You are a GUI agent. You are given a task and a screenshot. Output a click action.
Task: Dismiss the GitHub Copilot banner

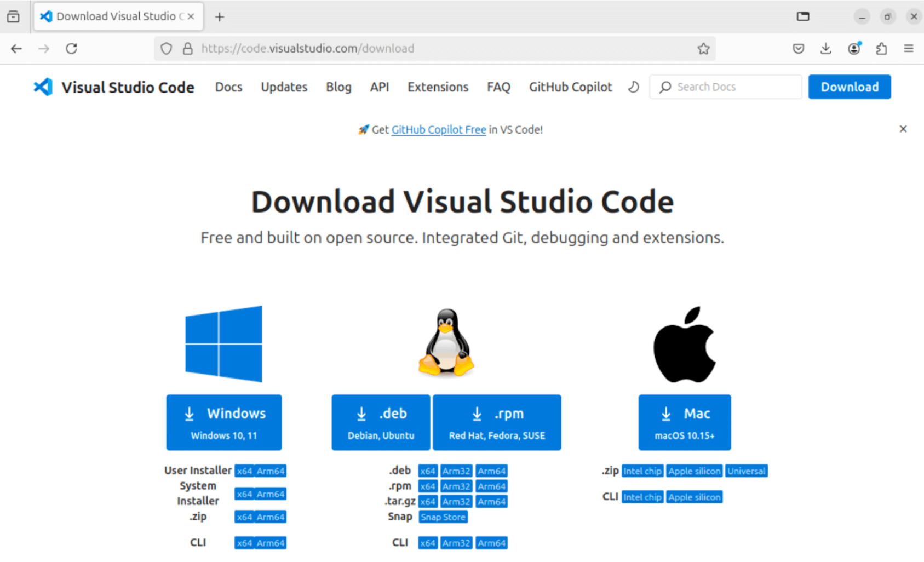[903, 129]
